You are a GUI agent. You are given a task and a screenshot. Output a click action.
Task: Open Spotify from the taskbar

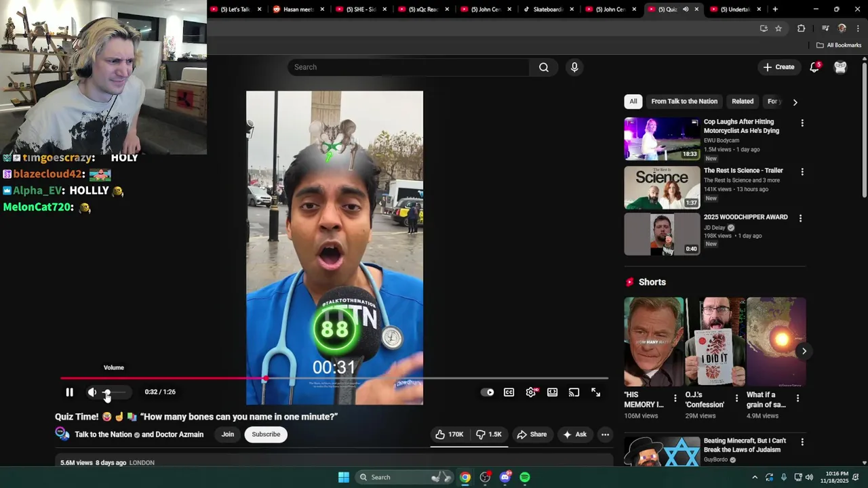coord(525,477)
